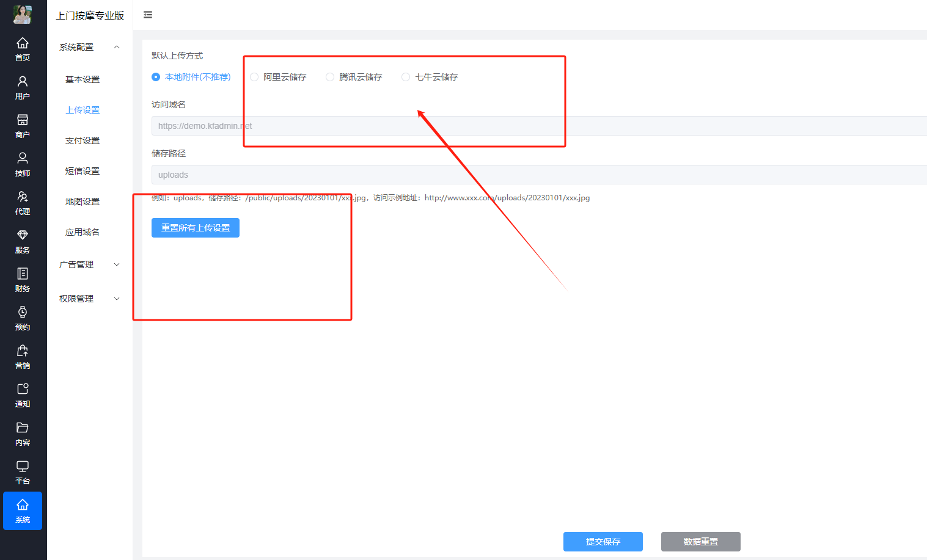Screen dimensions: 927x560
Task: Open the 服务 services diamond icon
Action: pos(23,242)
